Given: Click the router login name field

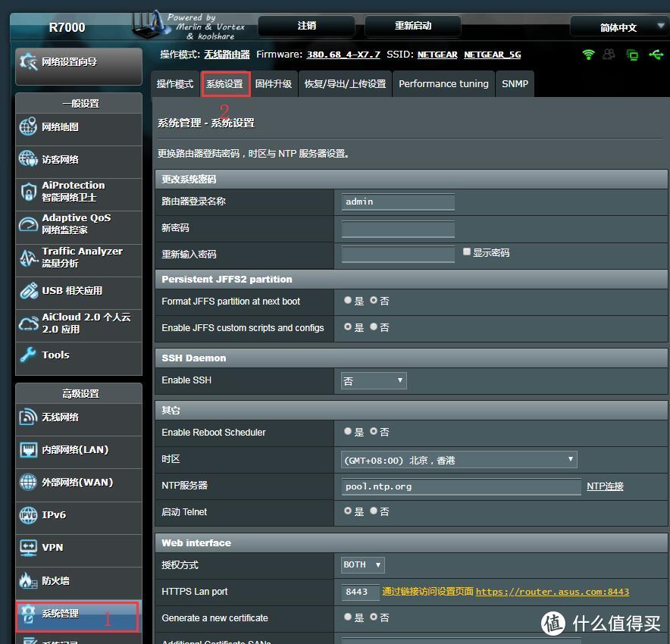Looking at the screenshot, I should pos(398,202).
